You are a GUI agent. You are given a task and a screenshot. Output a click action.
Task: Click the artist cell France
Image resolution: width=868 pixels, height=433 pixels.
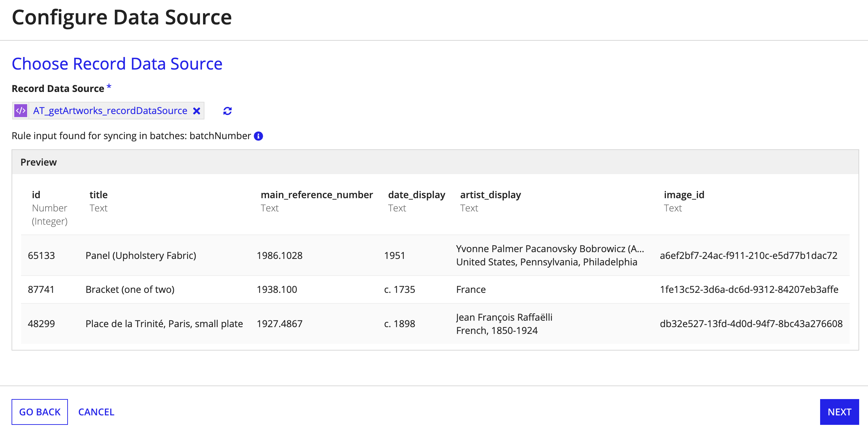click(471, 289)
